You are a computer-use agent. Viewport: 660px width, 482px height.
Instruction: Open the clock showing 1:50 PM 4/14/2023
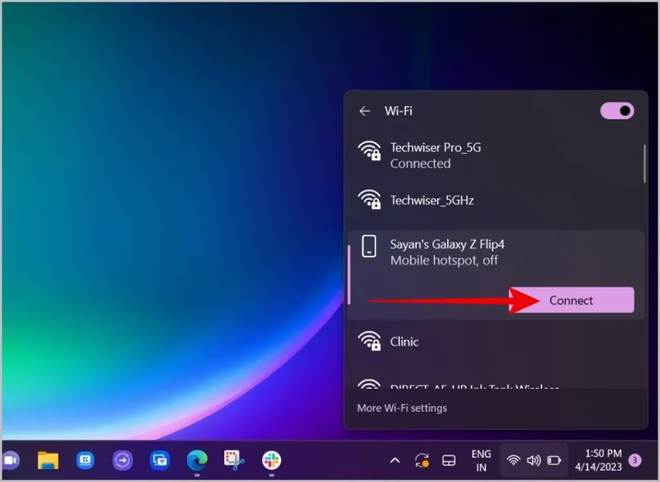[x=598, y=460]
